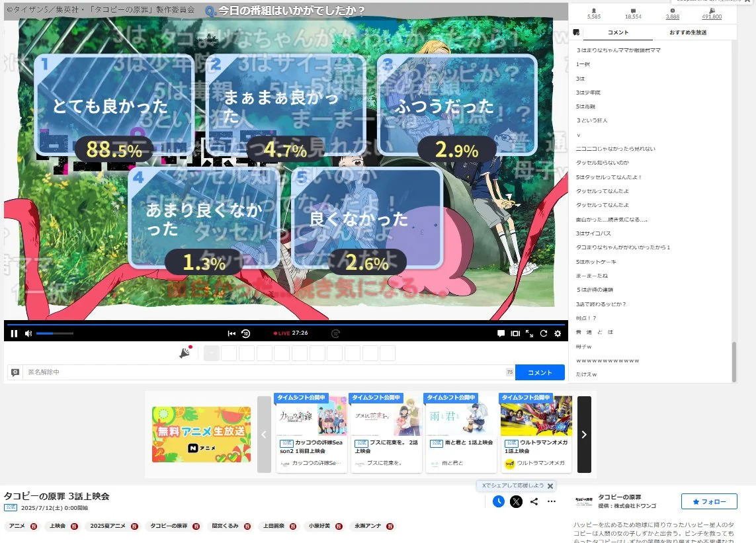Adjust the player volume slider

[54, 333]
